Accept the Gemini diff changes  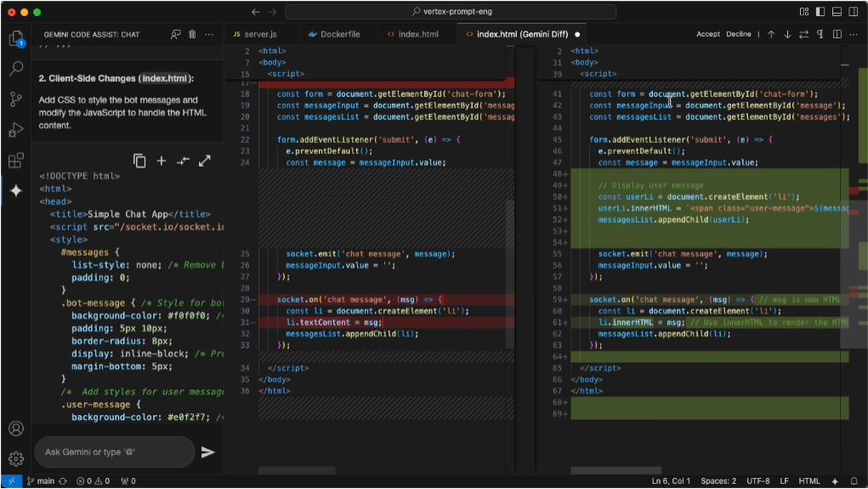pyautogui.click(x=707, y=35)
